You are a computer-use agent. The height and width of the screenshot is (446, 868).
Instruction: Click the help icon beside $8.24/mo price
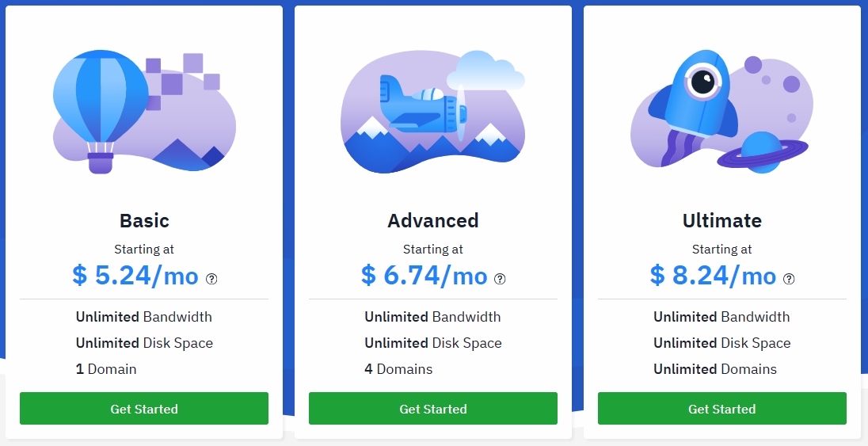(789, 279)
